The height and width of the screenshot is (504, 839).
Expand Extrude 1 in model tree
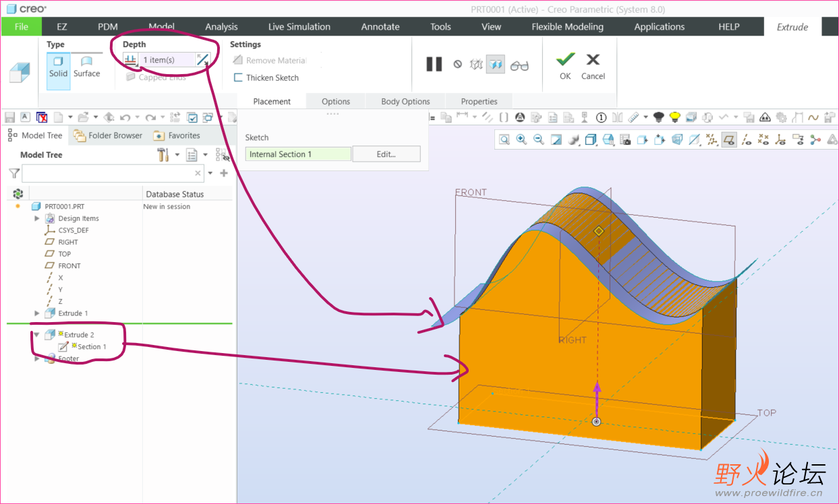tap(37, 313)
